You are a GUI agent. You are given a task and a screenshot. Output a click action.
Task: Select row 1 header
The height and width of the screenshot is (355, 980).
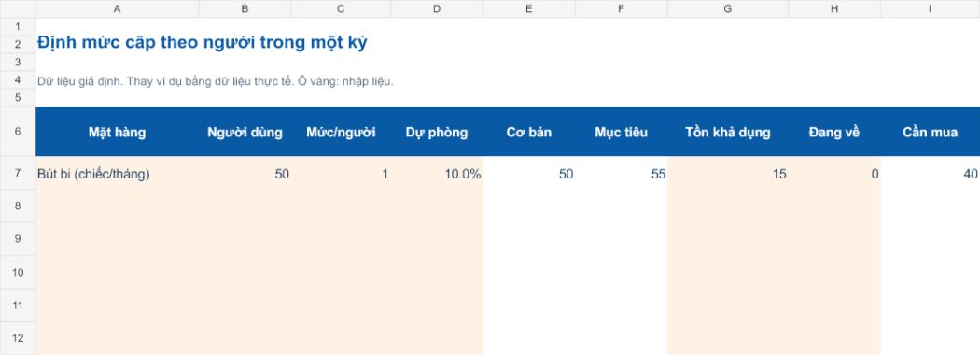click(18, 26)
